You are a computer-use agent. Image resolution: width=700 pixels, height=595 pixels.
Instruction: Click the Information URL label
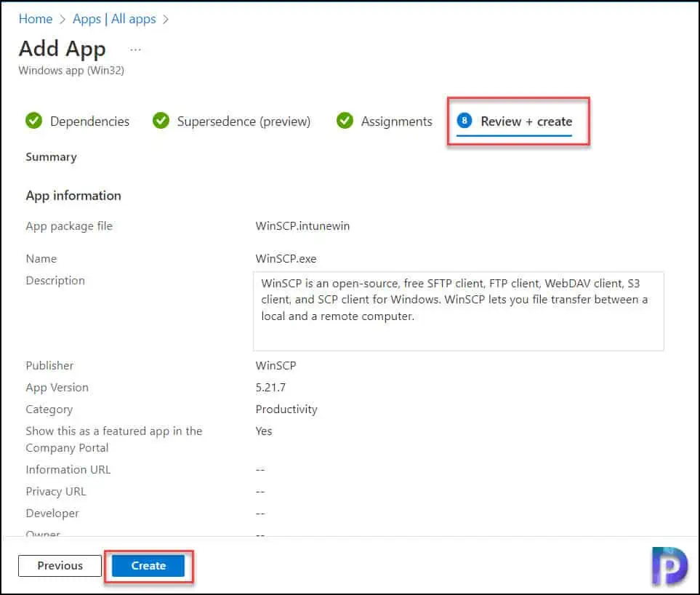[x=68, y=469]
